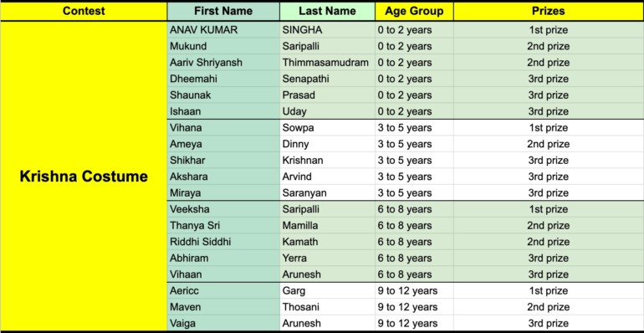This screenshot has width=644, height=333.
Task: Select the Yerra last name cell
Action: (x=327, y=259)
